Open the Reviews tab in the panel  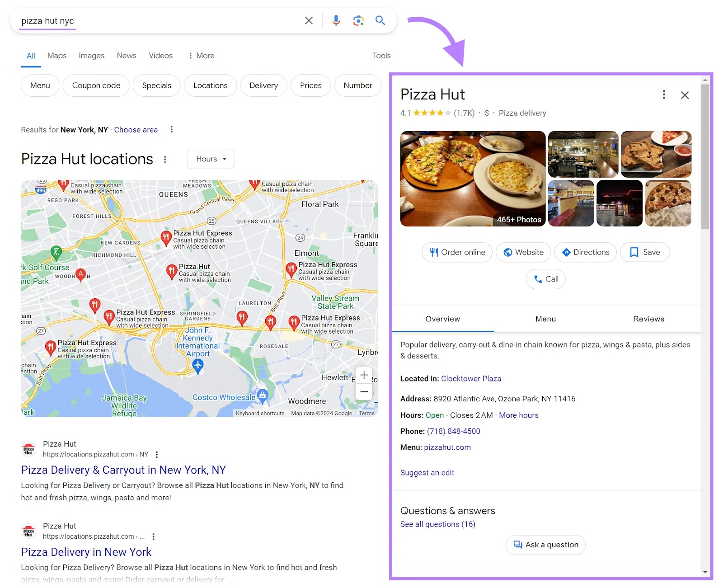point(648,319)
